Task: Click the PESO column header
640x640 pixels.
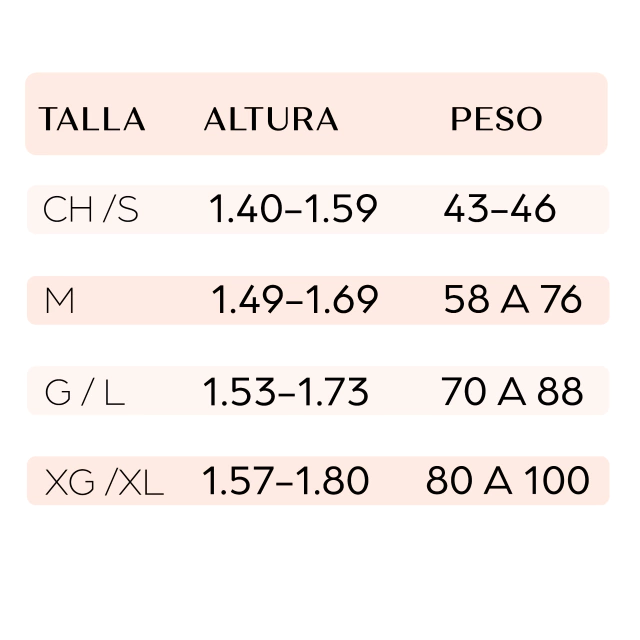Action: coord(496,120)
